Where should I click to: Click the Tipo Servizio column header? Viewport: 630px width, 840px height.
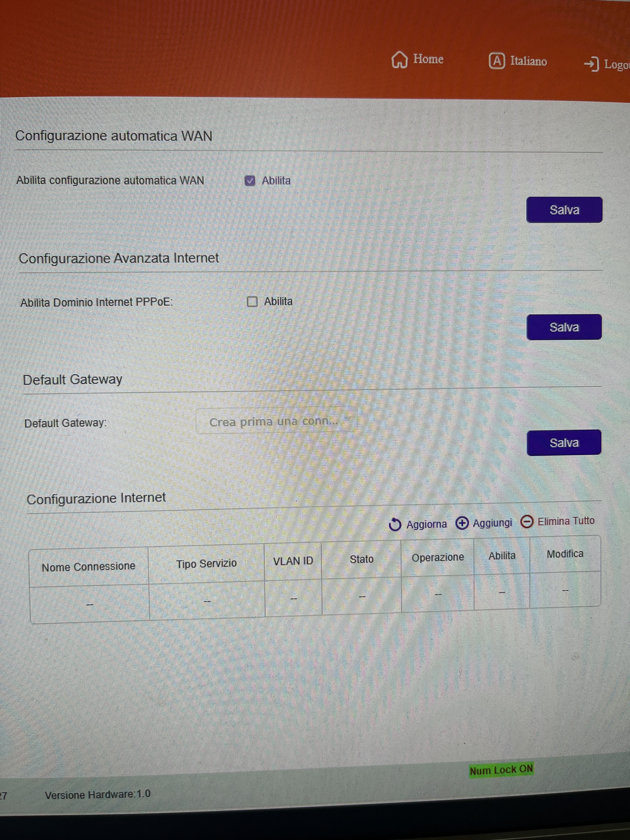point(206,564)
